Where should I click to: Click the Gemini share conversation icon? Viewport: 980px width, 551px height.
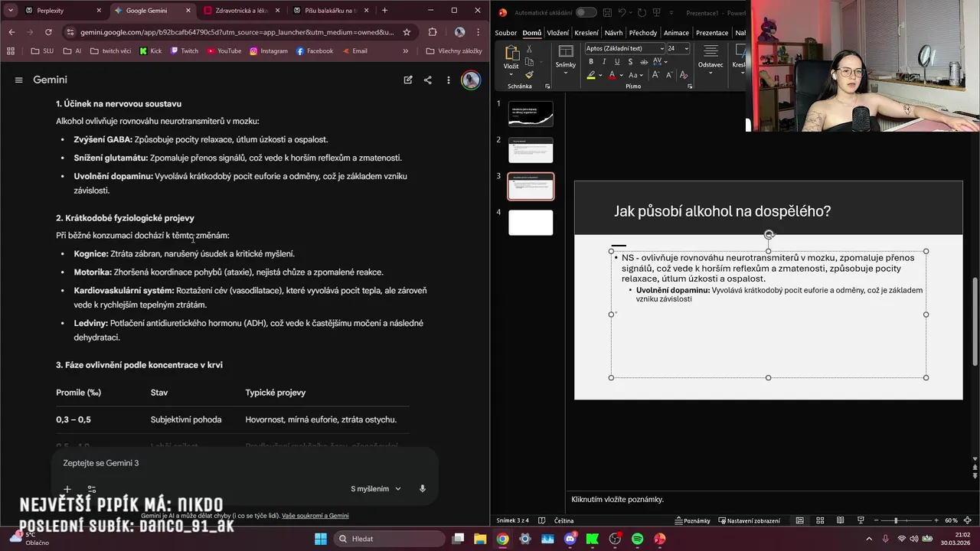click(428, 80)
